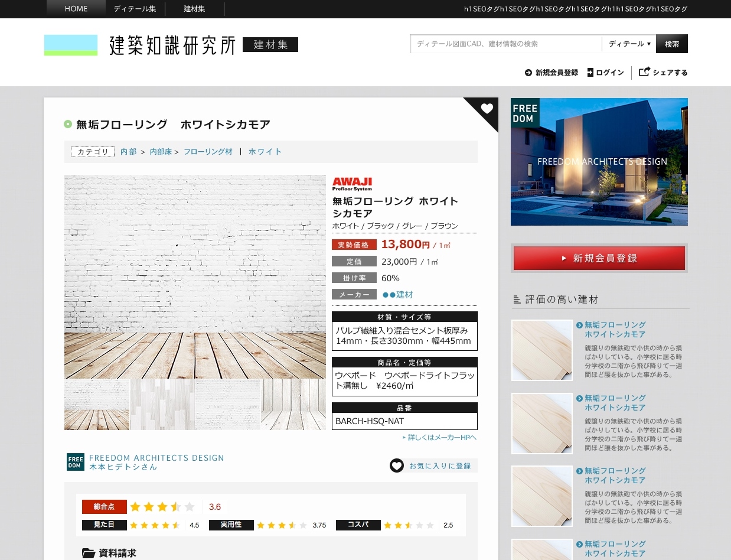Toggle favorite with the black heart ribbon
The width and height of the screenshot is (731, 560).
pos(487,109)
